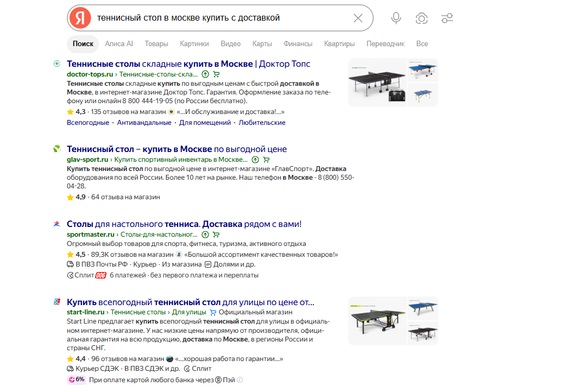
Task: Click the Yandex logo in search bar
Action: 80,18
